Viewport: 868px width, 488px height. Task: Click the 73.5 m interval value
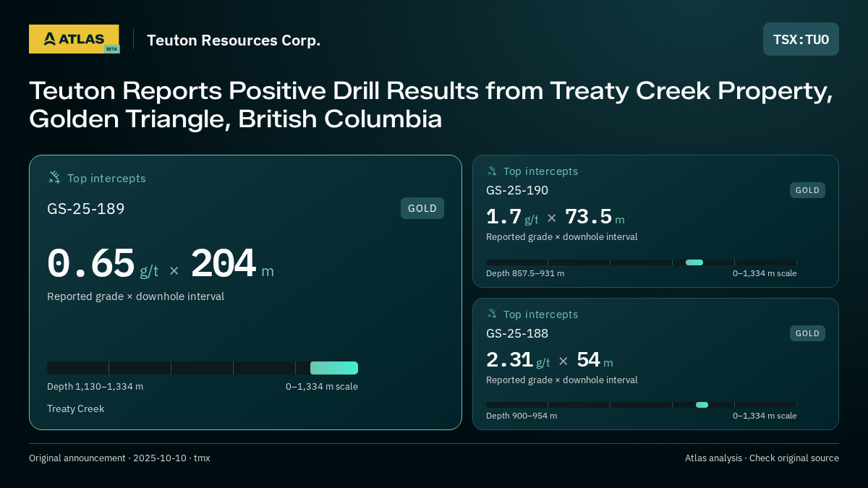pyautogui.click(x=595, y=217)
